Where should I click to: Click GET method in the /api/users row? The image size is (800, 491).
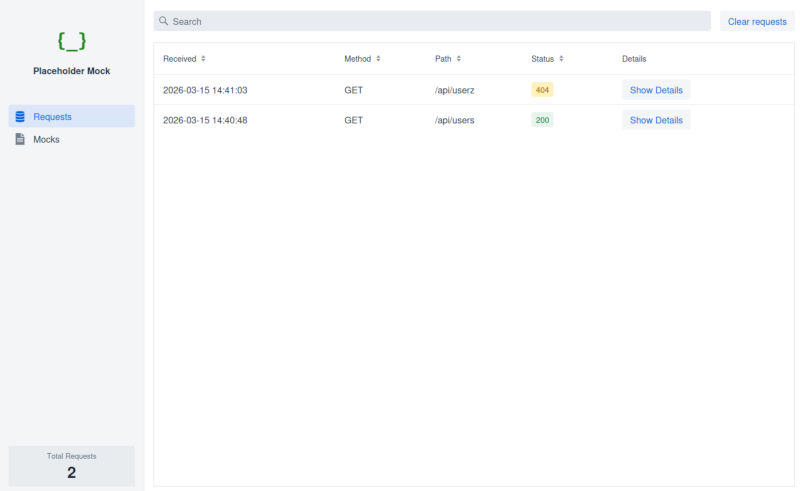[354, 120]
